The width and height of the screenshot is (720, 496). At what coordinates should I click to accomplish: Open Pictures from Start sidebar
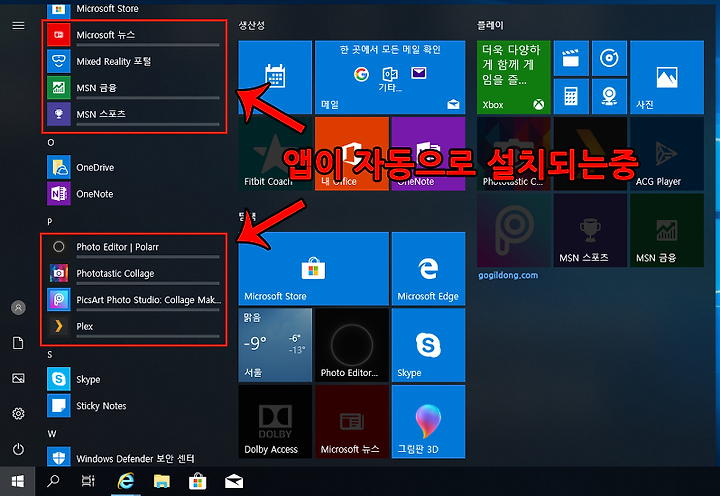(18, 378)
